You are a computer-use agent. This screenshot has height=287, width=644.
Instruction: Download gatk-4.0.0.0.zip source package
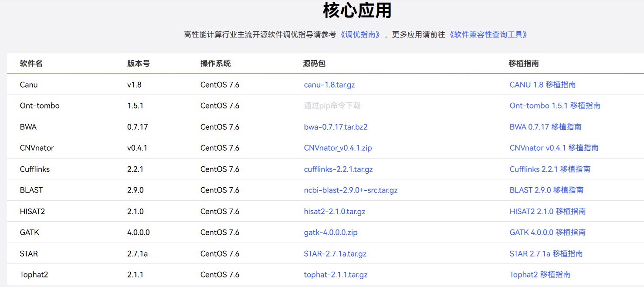331,233
